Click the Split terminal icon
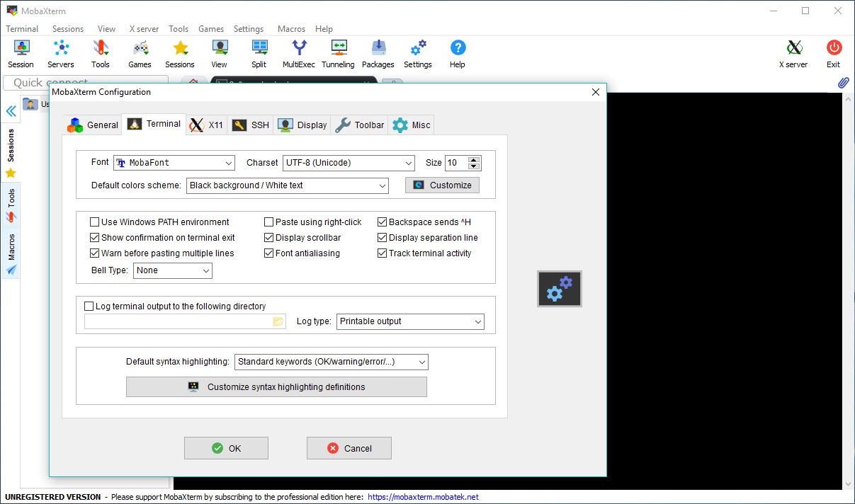855x504 pixels. point(259,53)
